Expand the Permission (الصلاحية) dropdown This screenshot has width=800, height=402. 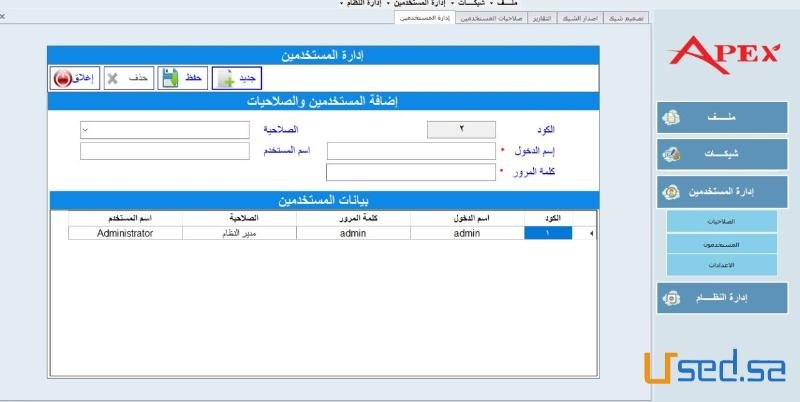86,130
